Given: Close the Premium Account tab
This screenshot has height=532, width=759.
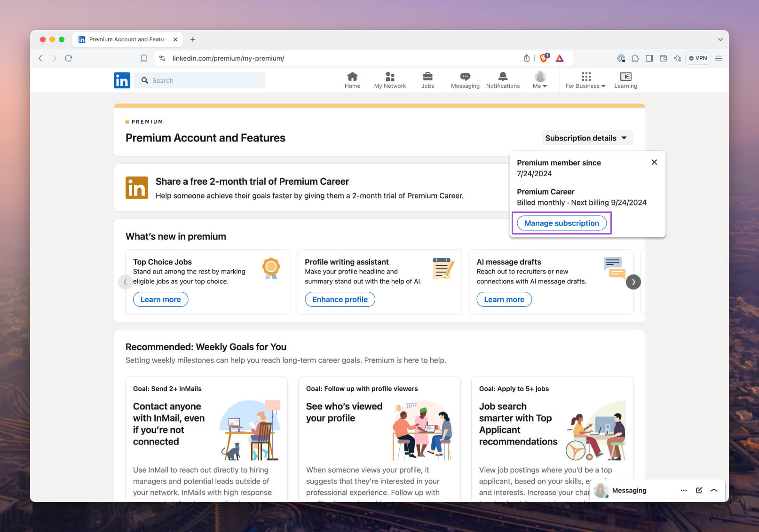Looking at the screenshot, I should click(x=175, y=39).
